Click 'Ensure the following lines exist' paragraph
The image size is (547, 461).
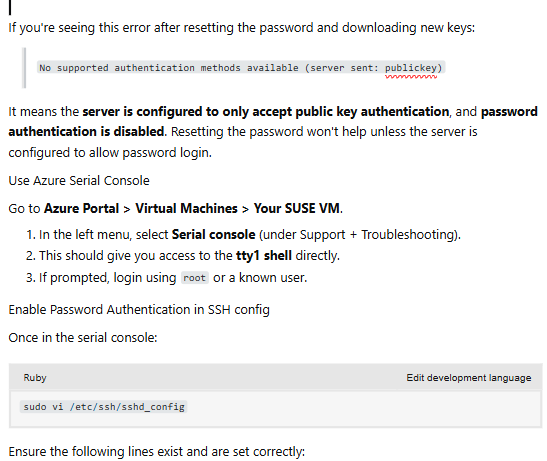click(x=157, y=452)
